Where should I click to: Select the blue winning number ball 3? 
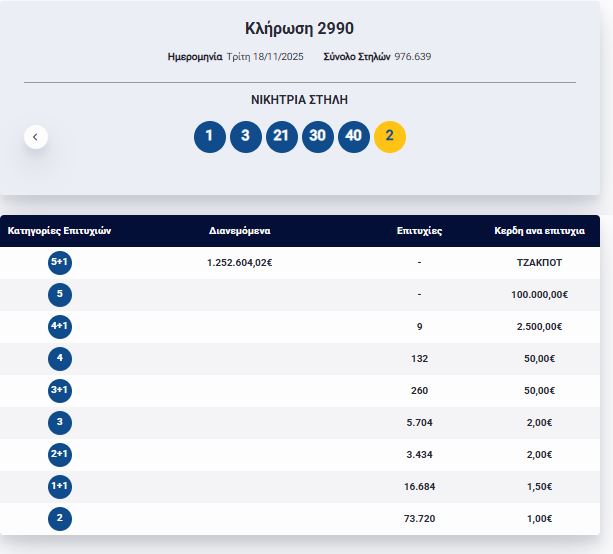[x=246, y=137]
